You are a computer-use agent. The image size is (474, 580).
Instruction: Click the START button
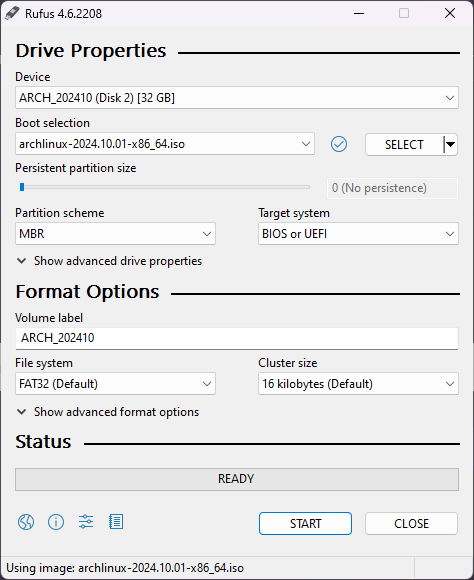(x=305, y=523)
